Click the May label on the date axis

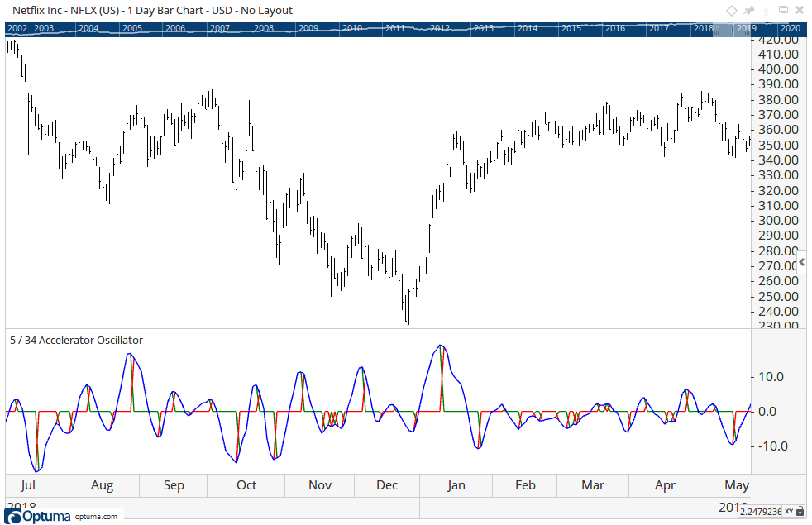737,485
